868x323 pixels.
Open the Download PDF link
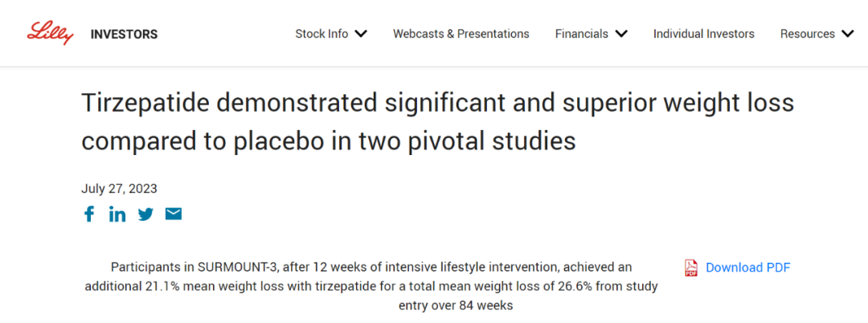pos(748,268)
